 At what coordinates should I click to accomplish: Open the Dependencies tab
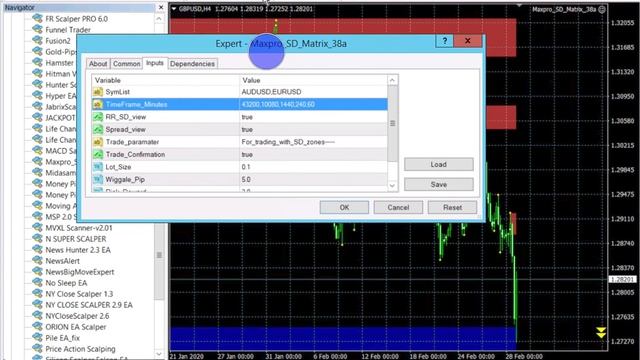192,64
